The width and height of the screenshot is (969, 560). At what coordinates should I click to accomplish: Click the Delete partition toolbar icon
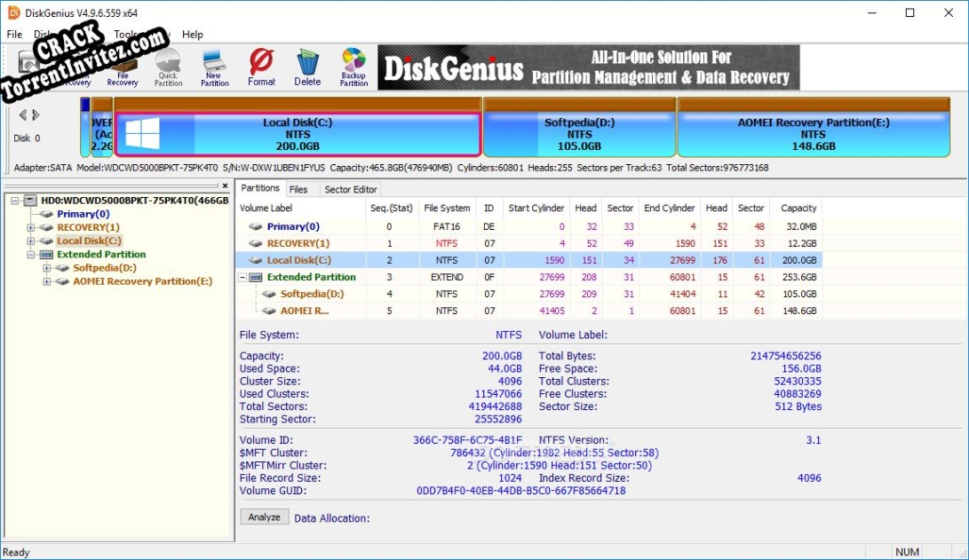[x=307, y=67]
